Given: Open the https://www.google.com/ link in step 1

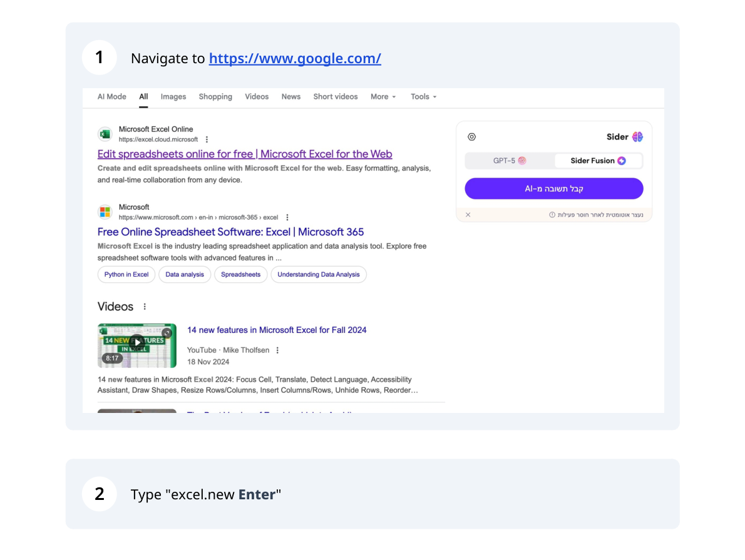Looking at the screenshot, I should 295,58.
